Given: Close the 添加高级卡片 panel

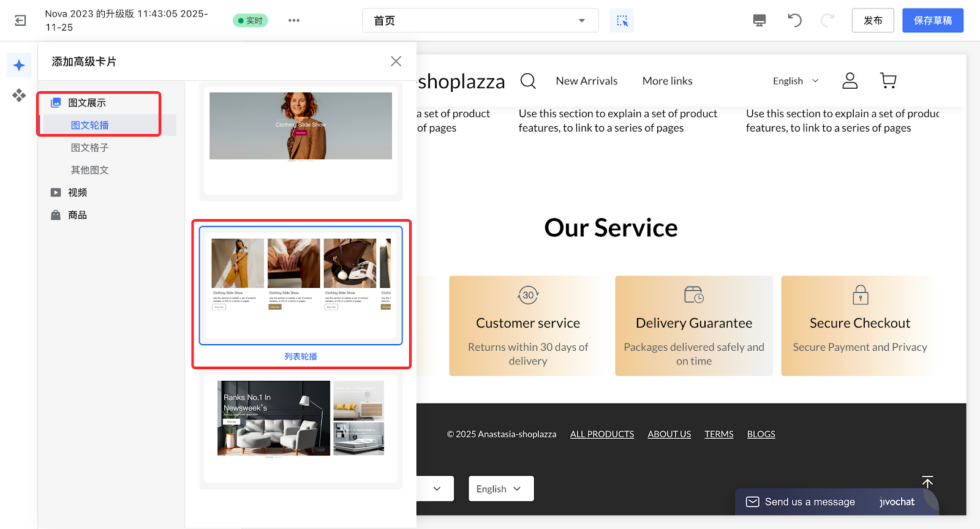Looking at the screenshot, I should click(x=396, y=61).
